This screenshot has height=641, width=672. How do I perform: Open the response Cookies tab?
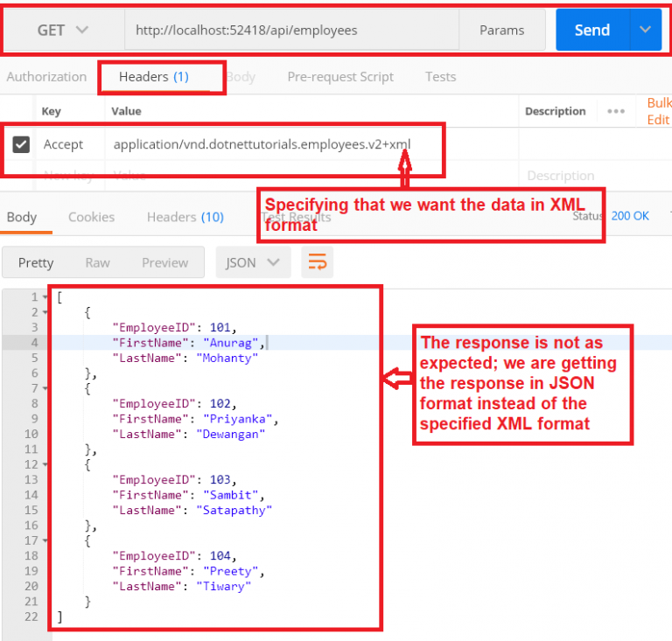pos(91,218)
